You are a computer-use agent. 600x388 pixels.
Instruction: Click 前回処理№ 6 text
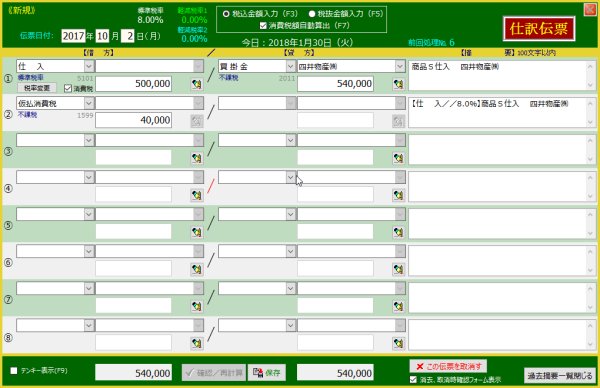click(x=431, y=42)
